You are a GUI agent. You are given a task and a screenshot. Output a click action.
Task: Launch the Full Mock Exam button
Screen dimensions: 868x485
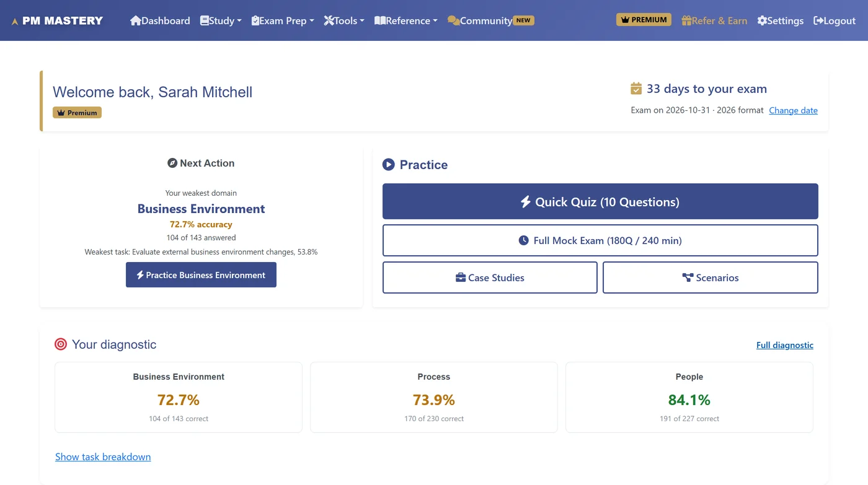coord(600,240)
